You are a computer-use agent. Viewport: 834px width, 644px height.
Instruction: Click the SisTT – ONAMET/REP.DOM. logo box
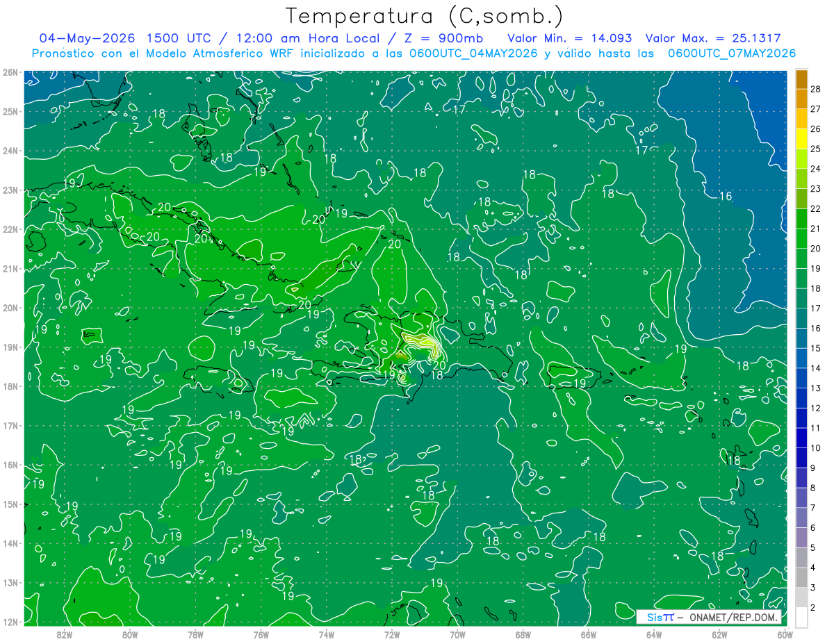click(x=710, y=617)
